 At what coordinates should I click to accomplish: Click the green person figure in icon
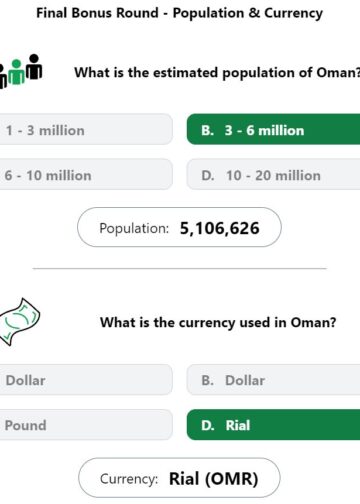pyautogui.click(x=16, y=72)
